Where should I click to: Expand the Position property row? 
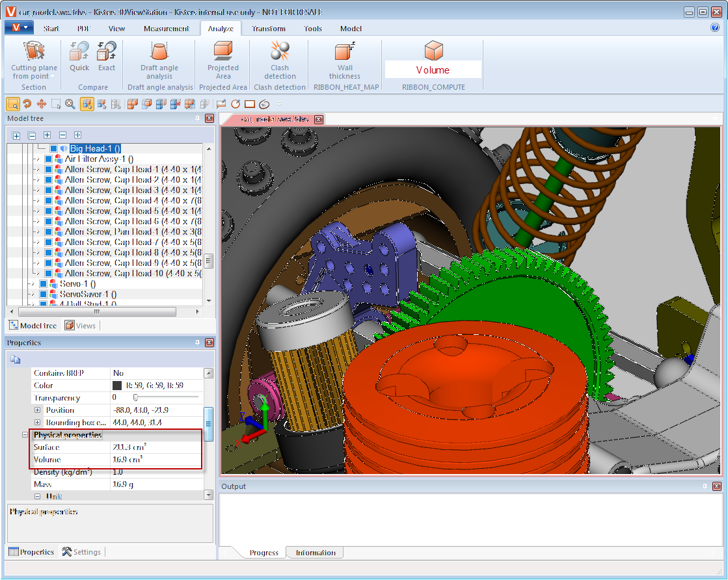coord(38,410)
